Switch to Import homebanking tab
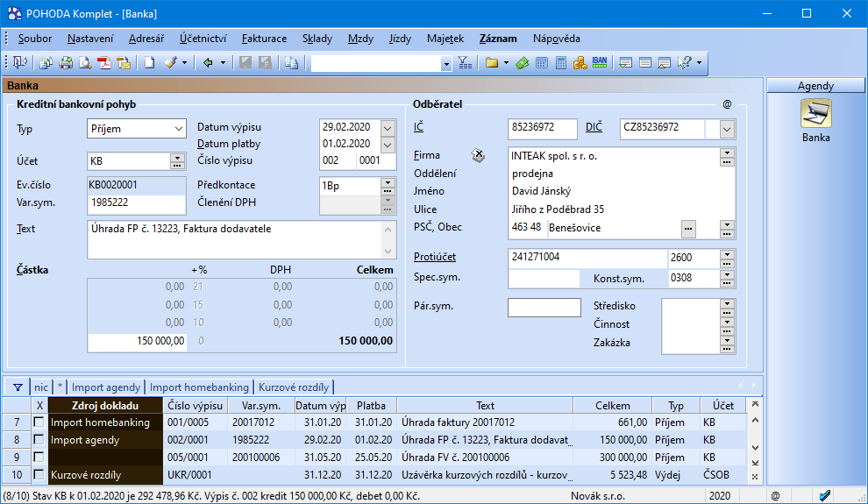868x504 pixels. click(x=199, y=387)
